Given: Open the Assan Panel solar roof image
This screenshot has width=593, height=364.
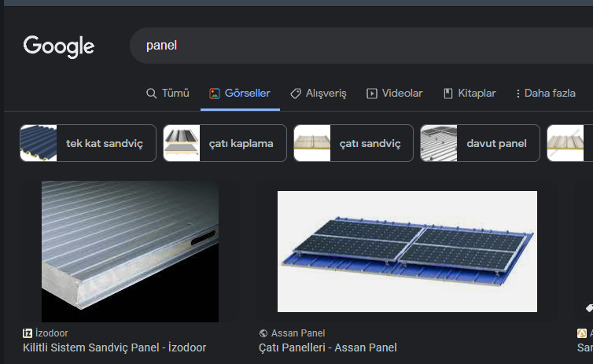Looking at the screenshot, I should pyautogui.click(x=407, y=252).
